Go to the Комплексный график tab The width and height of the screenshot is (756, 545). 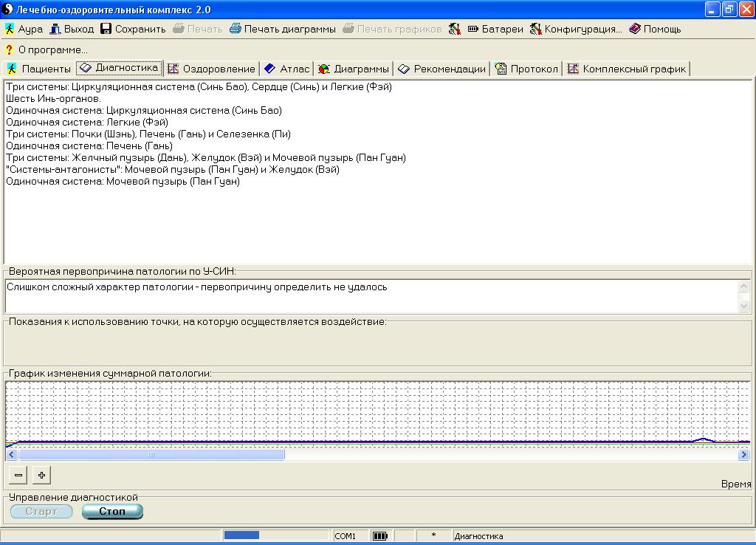(x=627, y=69)
